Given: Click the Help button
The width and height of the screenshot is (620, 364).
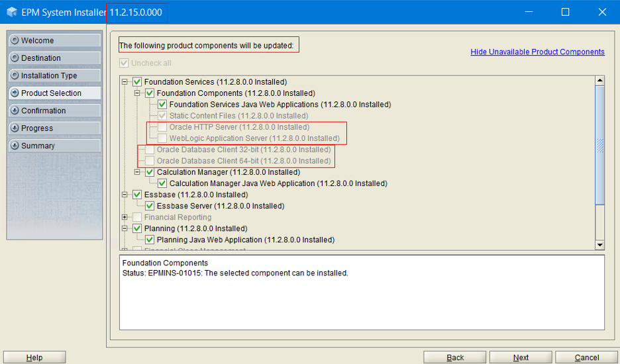Looking at the screenshot, I should (34, 357).
